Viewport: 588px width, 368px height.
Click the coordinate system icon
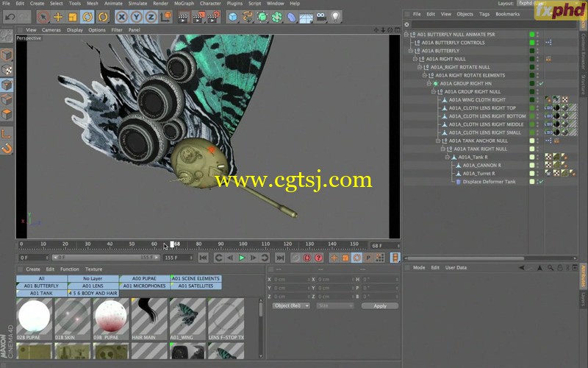pos(166,17)
